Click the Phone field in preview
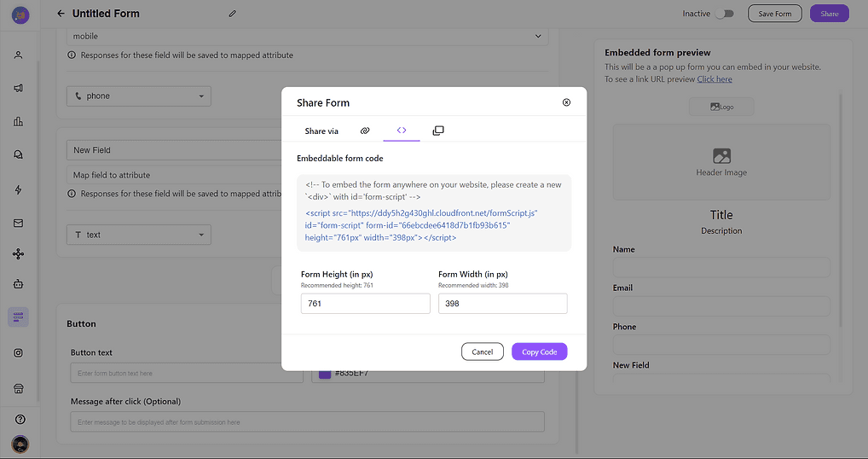The image size is (868, 459). pos(721,345)
